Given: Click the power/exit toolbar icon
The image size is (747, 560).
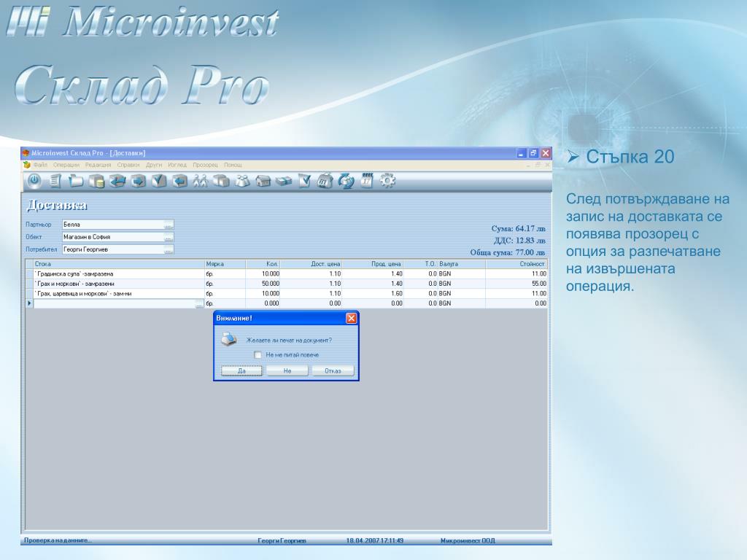Looking at the screenshot, I should click(34, 181).
